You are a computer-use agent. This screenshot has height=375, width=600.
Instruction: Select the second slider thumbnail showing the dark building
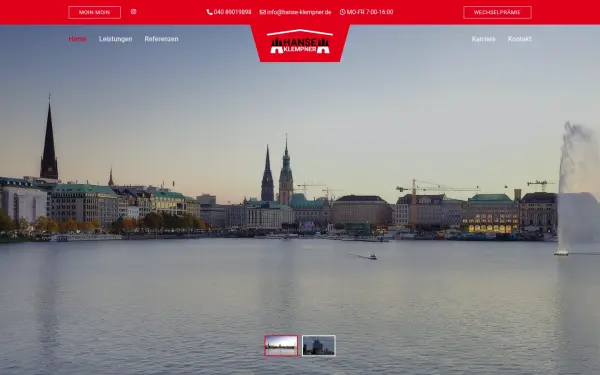[x=319, y=346]
